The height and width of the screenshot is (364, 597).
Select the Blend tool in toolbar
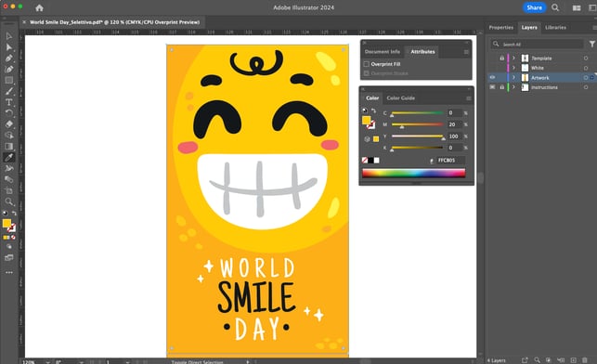(x=8, y=179)
